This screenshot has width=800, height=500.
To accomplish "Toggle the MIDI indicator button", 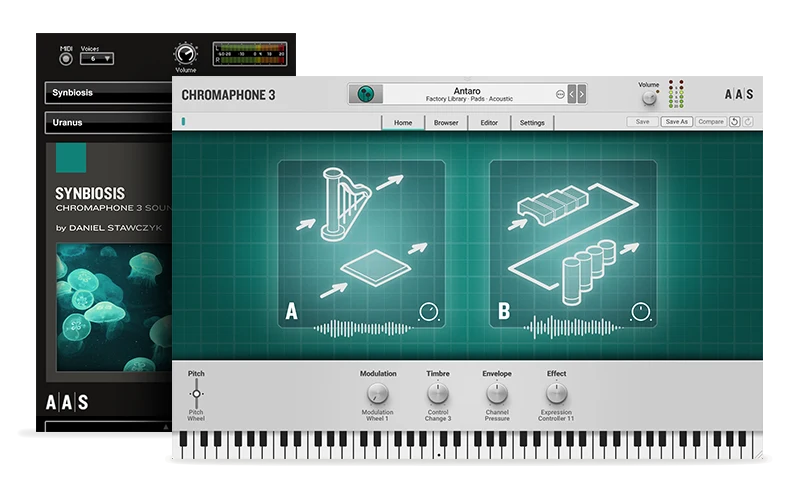I will [x=66, y=59].
